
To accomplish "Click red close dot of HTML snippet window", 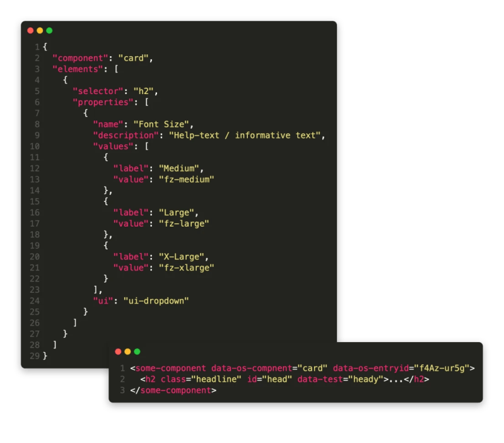I will point(118,351).
